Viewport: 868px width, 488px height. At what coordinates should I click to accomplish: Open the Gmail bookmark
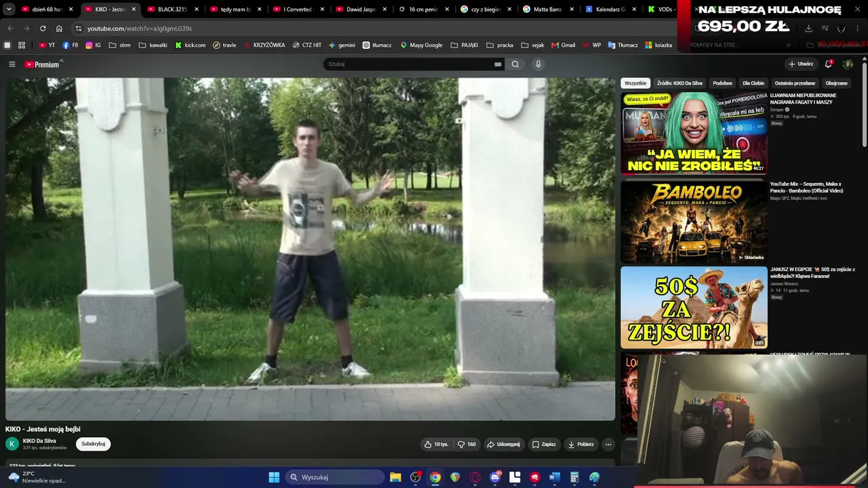(564, 45)
